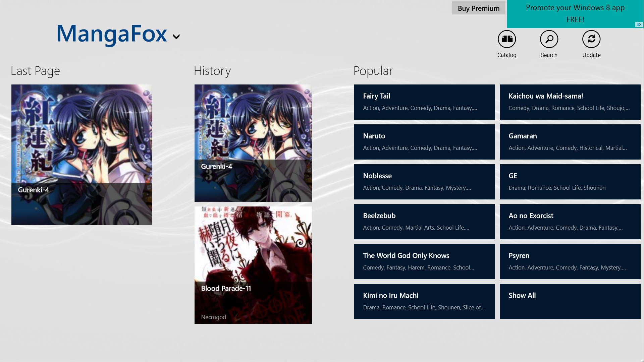This screenshot has width=644, height=362.
Task: Click the MangaFox title text
Action: tap(112, 34)
